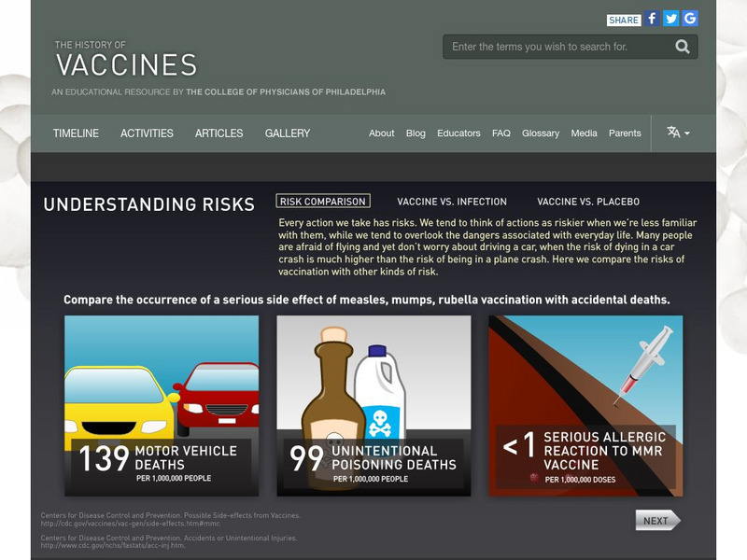Switch to the Vaccine vs. Infection tab
The width and height of the screenshot is (747, 560).
click(452, 200)
